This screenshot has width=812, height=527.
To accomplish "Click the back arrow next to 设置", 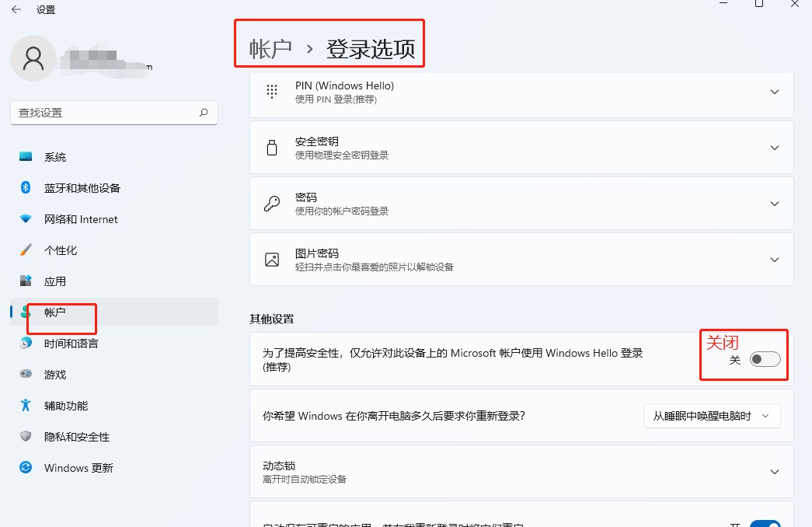I will coord(16,9).
